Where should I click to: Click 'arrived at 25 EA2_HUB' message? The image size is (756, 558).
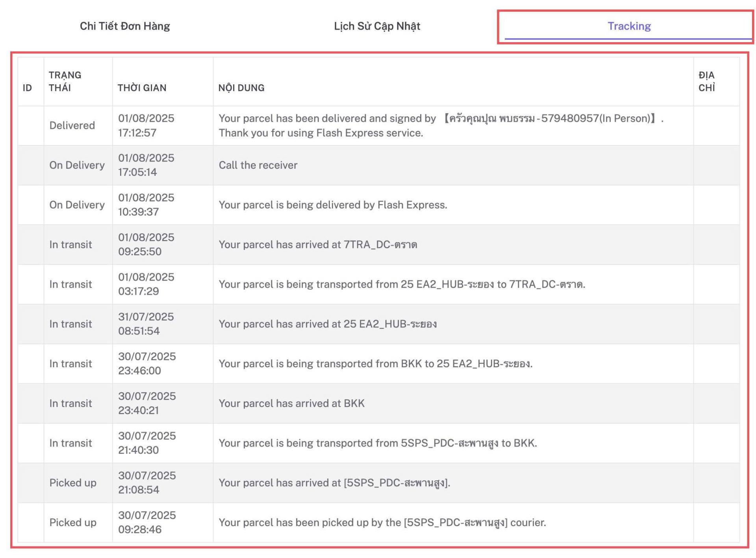[x=327, y=324]
